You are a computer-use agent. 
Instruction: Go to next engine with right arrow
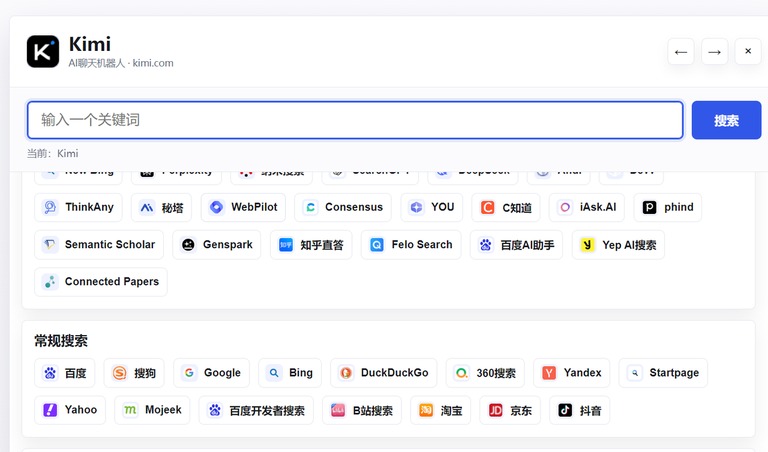[x=715, y=51]
